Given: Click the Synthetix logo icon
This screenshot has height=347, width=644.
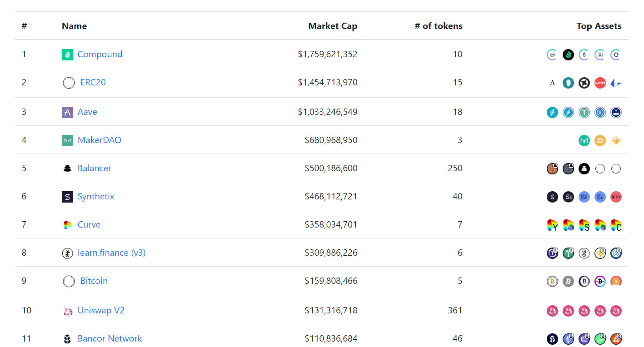Looking at the screenshot, I should coord(67,197).
